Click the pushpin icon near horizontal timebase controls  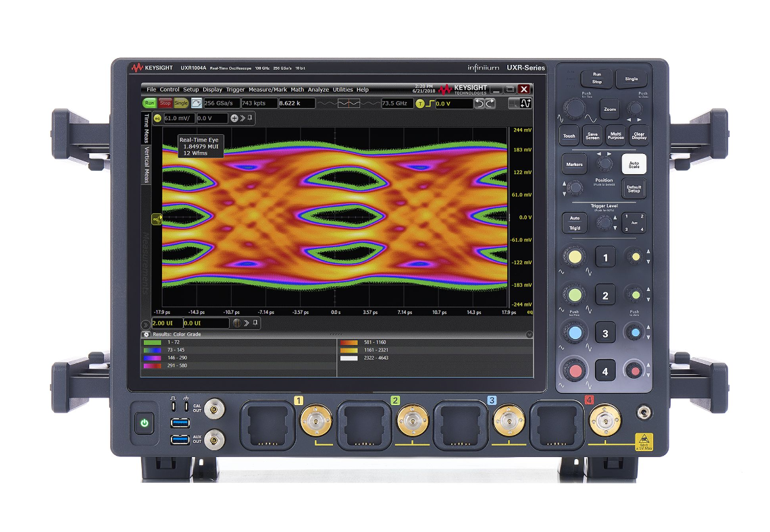(x=253, y=323)
